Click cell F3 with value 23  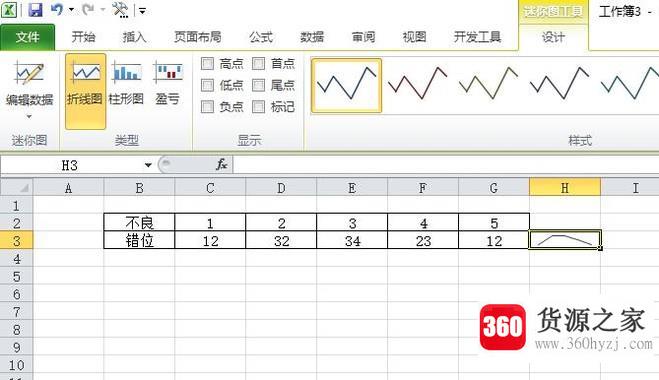[423, 240]
